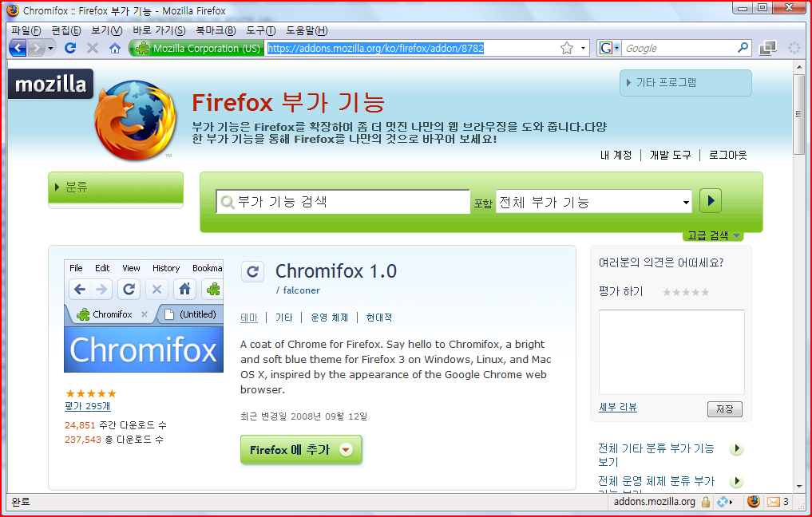Open the 평가 295개 reviews link
The width and height of the screenshot is (812, 517).
pyautogui.click(x=88, y=406)
